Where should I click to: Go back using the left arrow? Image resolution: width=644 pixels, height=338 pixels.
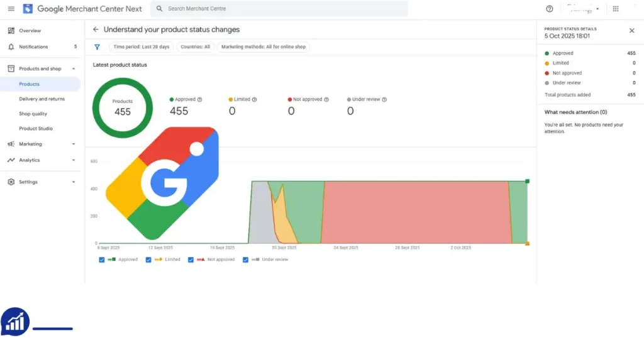coord(96,30)
